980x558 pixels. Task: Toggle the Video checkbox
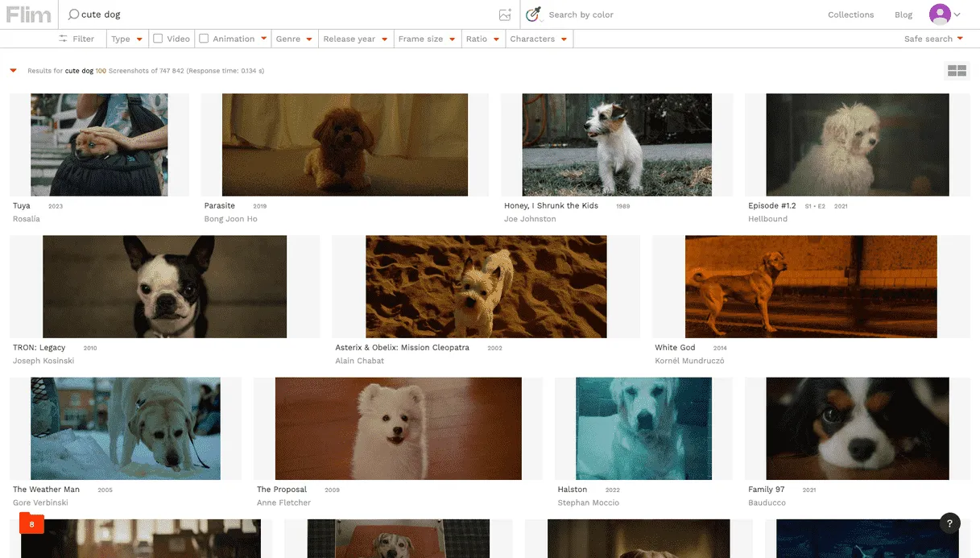158,39
